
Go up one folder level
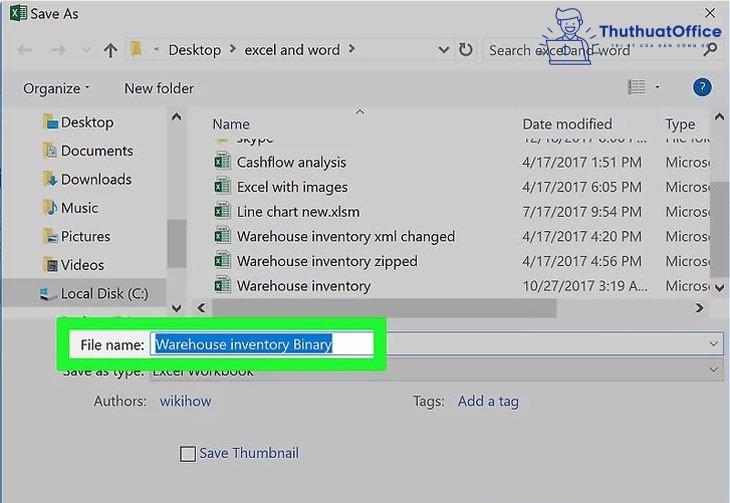(110, 49)
